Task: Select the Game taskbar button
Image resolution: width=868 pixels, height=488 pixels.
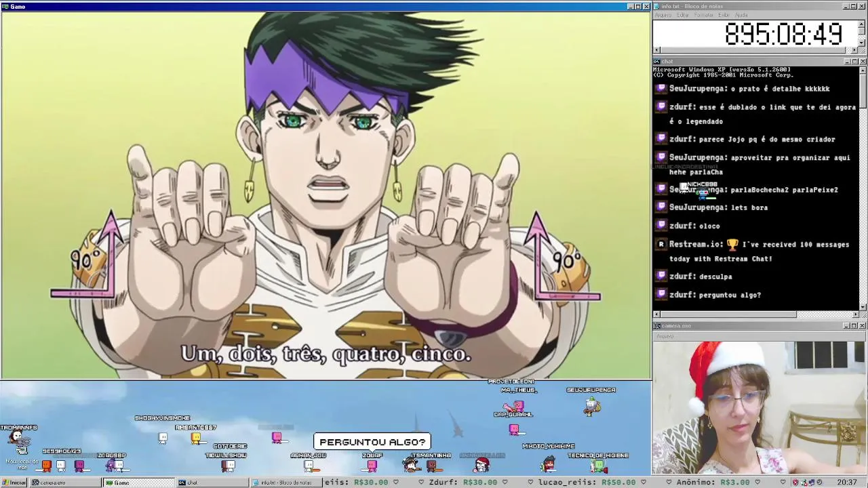Action: pyautogui.click(x=138, y=483)
